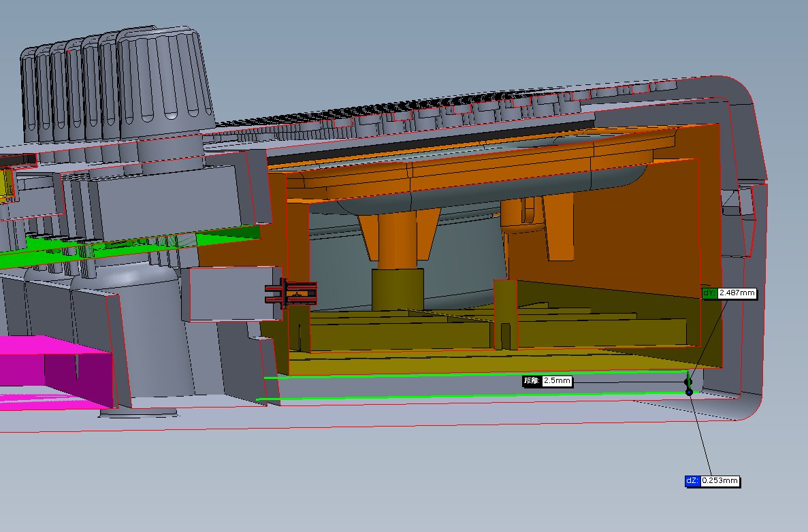
Task: Select the red connector pins part
Action: coord(291,293)
